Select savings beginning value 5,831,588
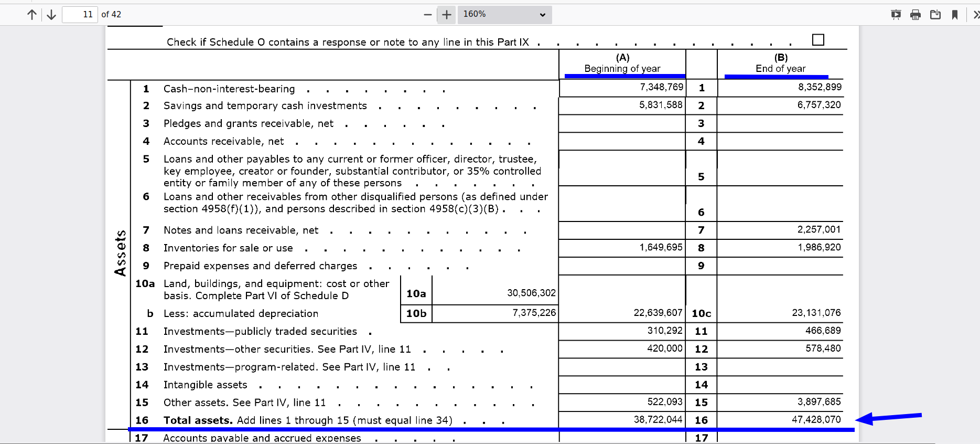The height and width of the screenshot is (444, 980). click(x=661, y=105)
